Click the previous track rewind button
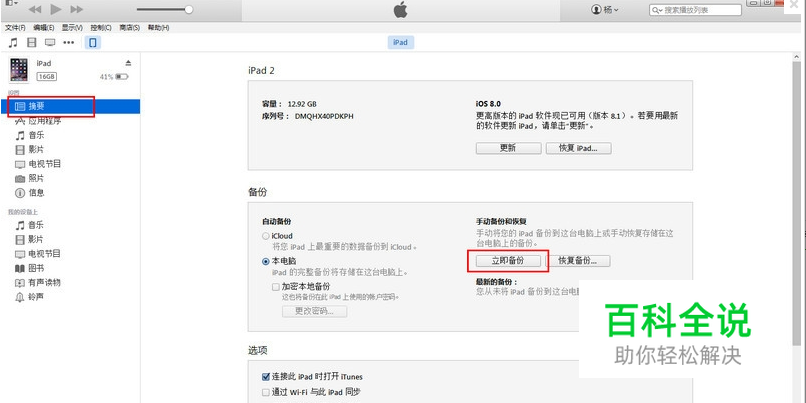Screen dimensions: 806x403 (35, 9)
